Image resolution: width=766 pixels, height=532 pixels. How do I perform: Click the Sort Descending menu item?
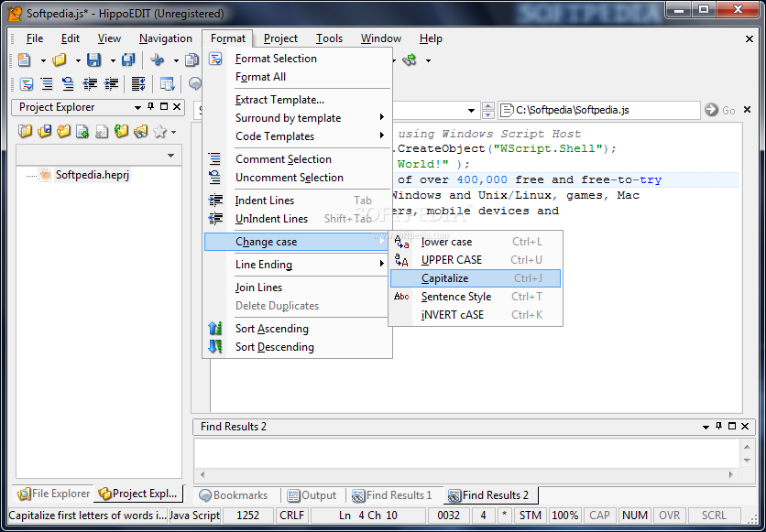[298, 347]
